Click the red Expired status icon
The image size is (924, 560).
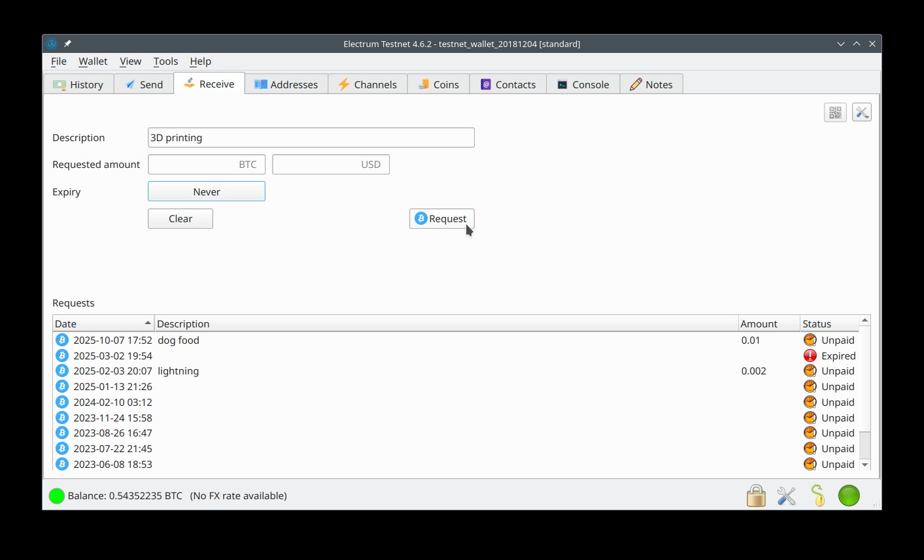point(810,355)
